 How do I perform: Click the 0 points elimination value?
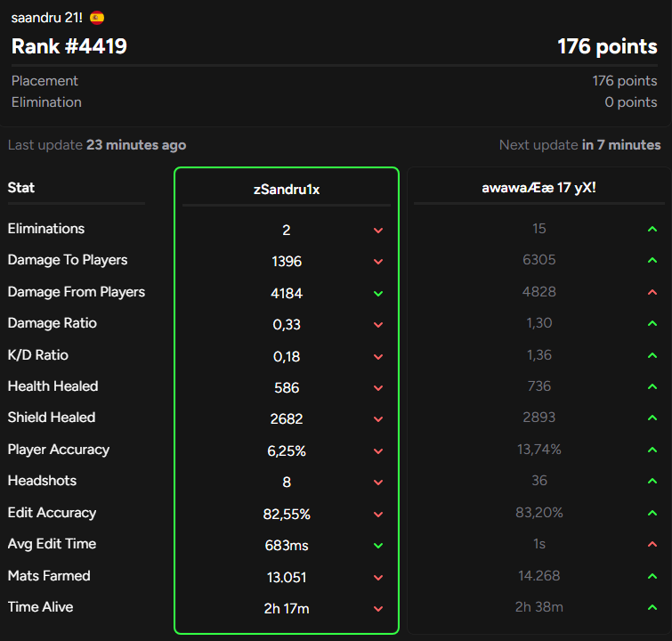631,102
